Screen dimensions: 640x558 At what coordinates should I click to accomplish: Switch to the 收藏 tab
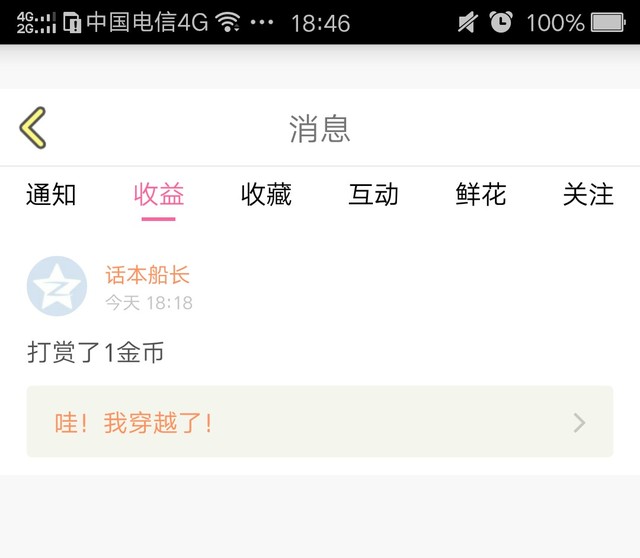(266, 195)
